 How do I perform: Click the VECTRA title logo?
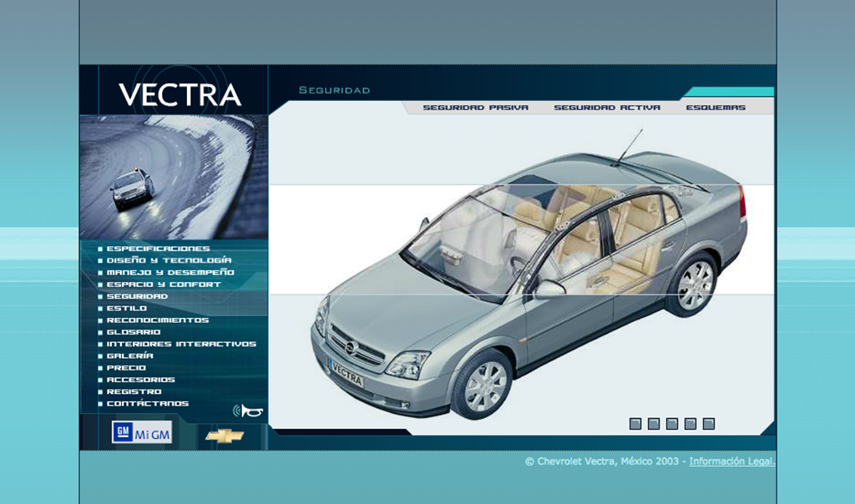pos(180,94)
